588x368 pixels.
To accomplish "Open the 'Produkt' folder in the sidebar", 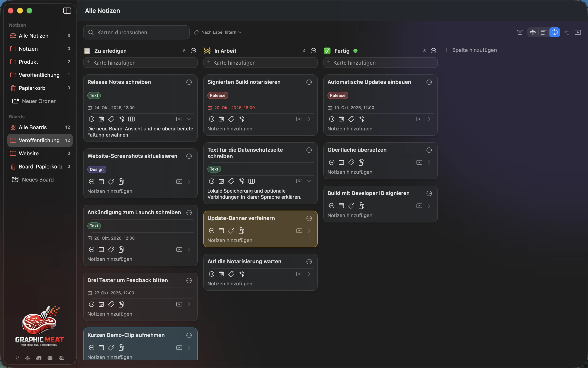I will [x=40, y=62].
